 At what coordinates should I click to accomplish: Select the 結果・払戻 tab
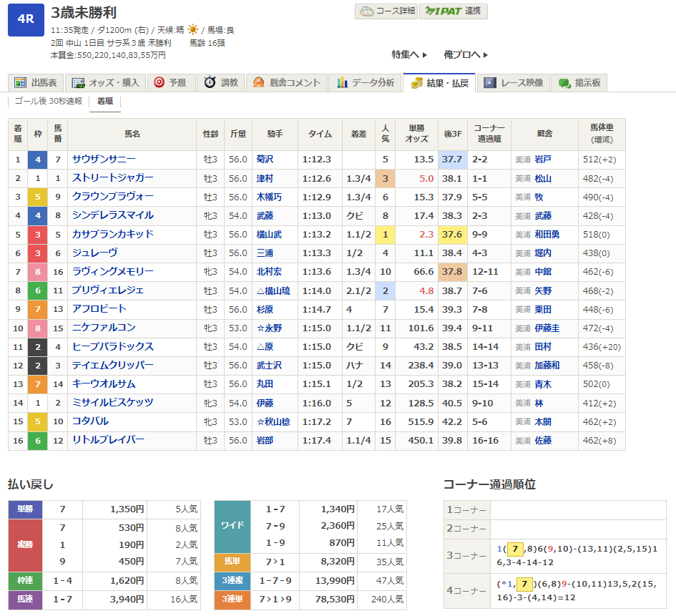click(439, 82)
